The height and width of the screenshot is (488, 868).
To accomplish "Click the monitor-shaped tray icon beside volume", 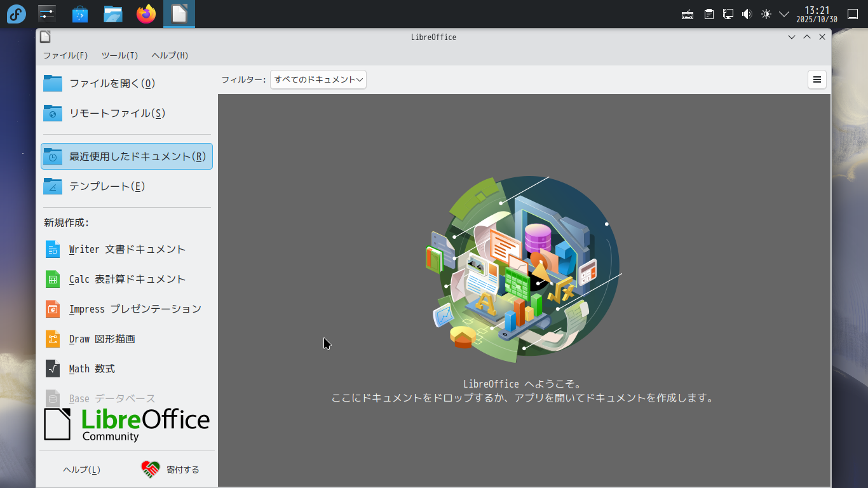I will [728, 14].
